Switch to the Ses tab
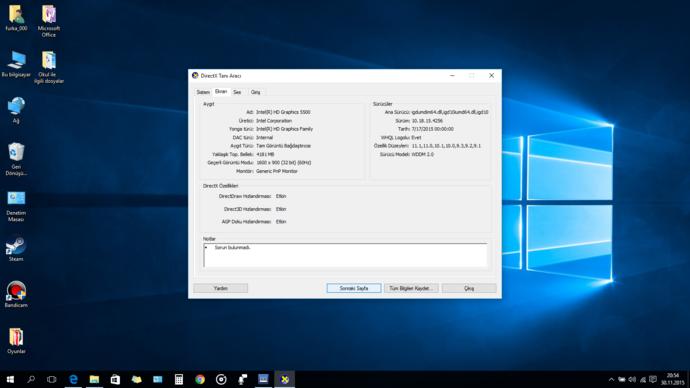 [237, 92]
